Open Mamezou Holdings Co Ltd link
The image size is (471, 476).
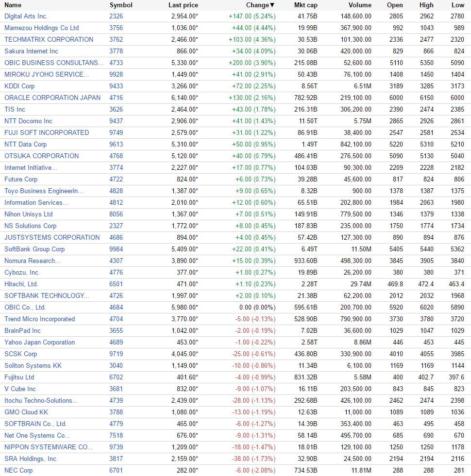42,28
